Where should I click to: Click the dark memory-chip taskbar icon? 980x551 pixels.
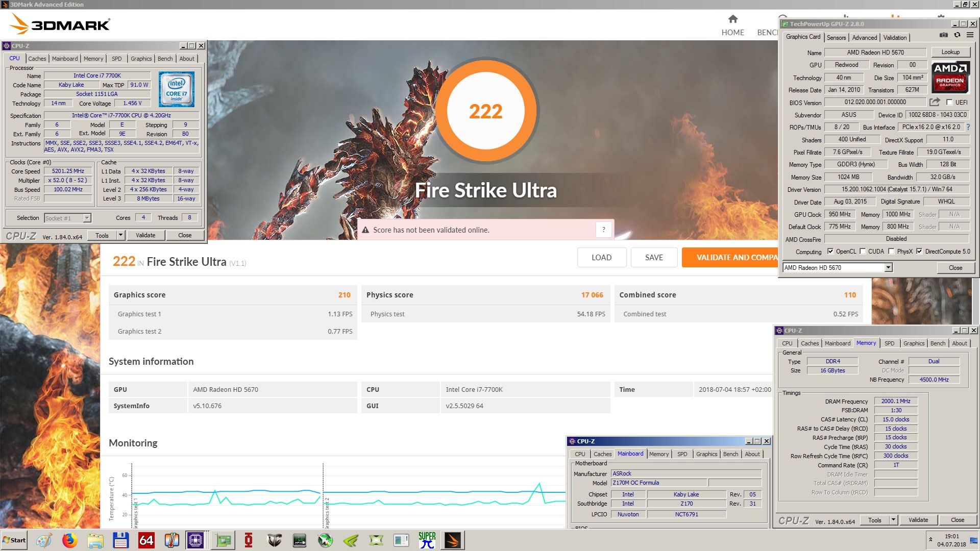[300, 540]
